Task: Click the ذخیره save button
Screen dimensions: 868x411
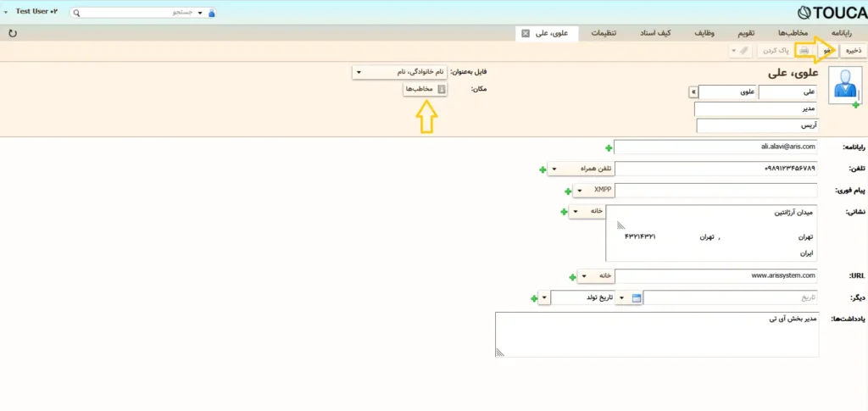Action: [x=852, y=50]
